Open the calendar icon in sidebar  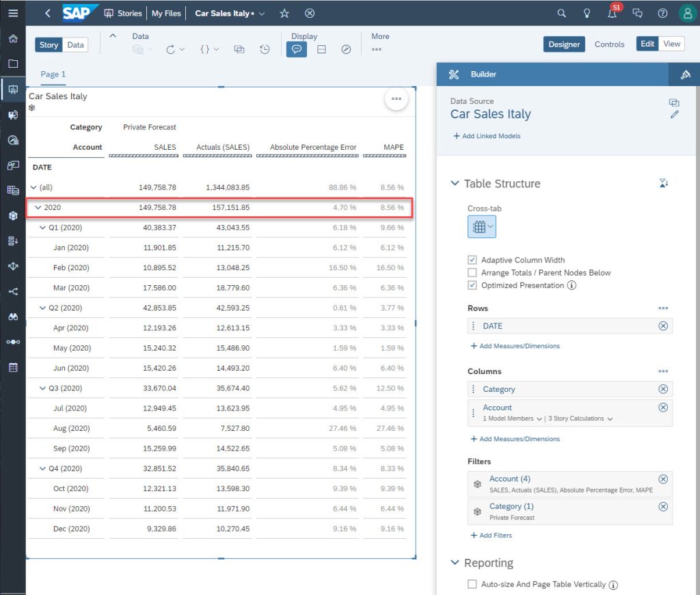pos(13,367)
